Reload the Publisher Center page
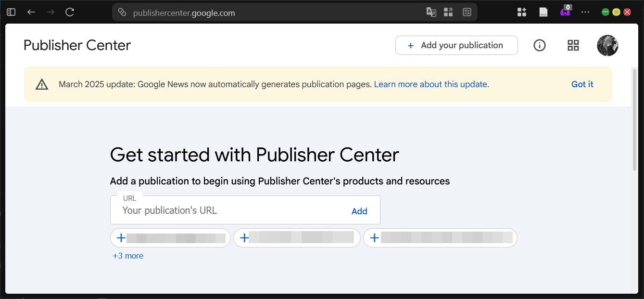Image resolution: width=644 pixels, height=299 pixels. [x=69, y=12]
